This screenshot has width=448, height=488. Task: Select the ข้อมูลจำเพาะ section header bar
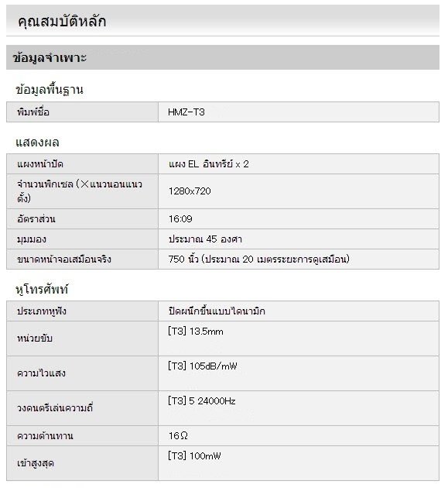(223, 57)
